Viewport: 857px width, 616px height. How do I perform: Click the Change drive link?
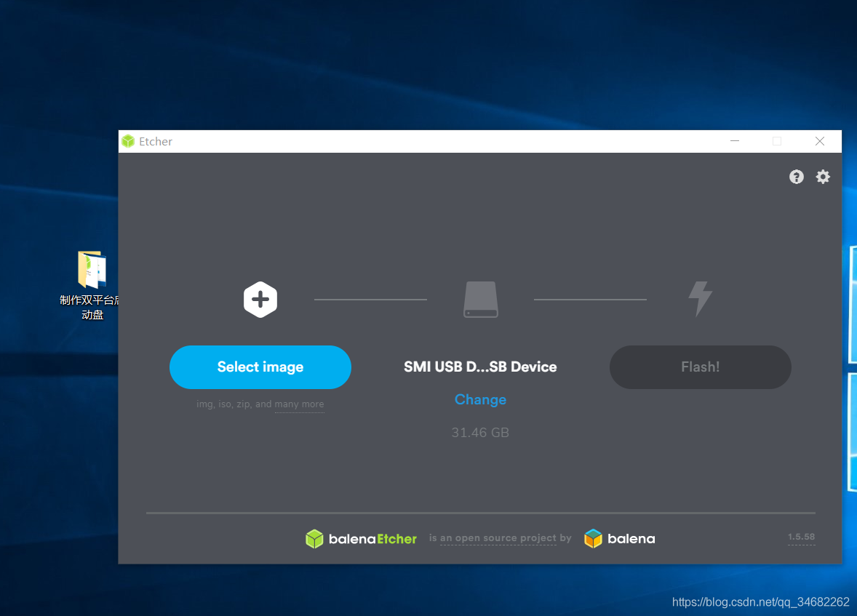[x=480, y=399]
